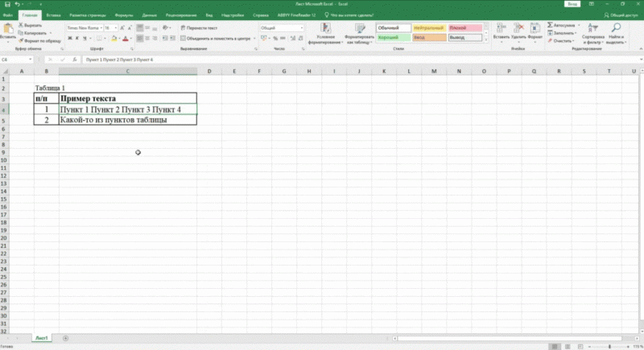Click the zoom slider in the status bar
Screen dimensions: 644x350
(609, 347)
